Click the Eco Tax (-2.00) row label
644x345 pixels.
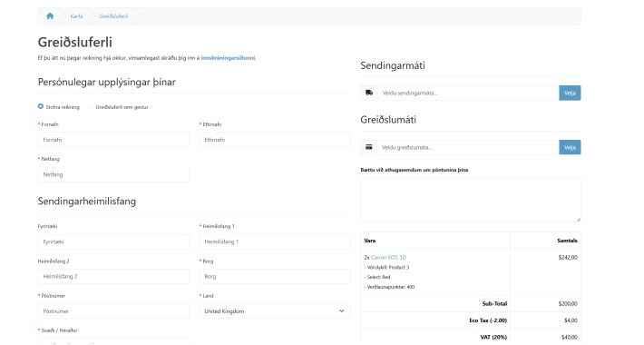click(x=488, y=320)
